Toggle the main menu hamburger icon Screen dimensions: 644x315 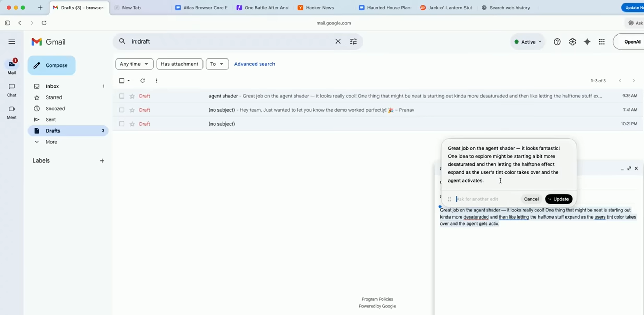point(12,42)
